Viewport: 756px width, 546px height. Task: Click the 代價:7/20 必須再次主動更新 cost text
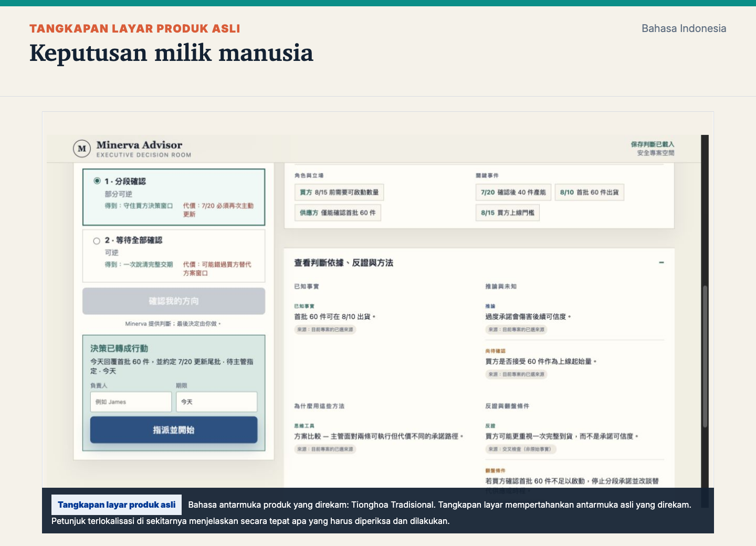pos(218,210)
